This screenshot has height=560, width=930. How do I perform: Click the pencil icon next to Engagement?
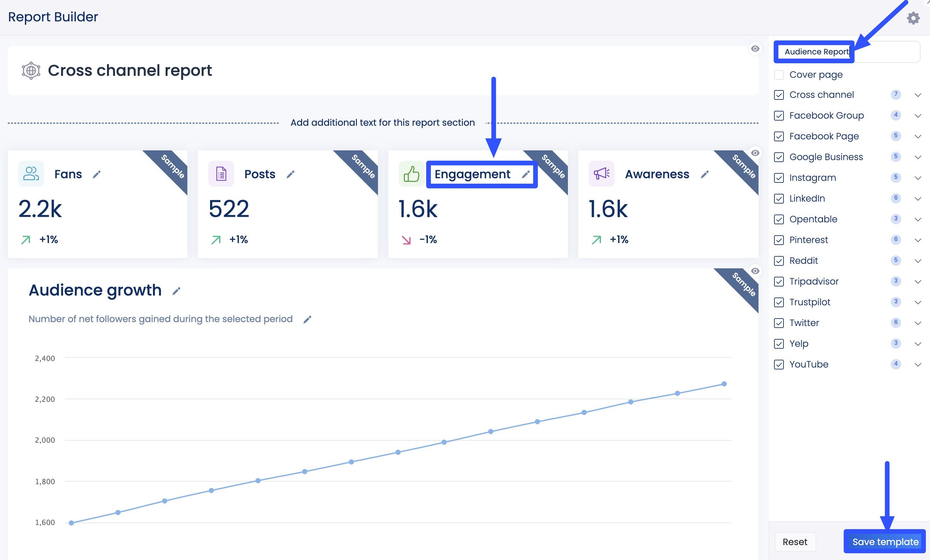[x=526, y=175]
